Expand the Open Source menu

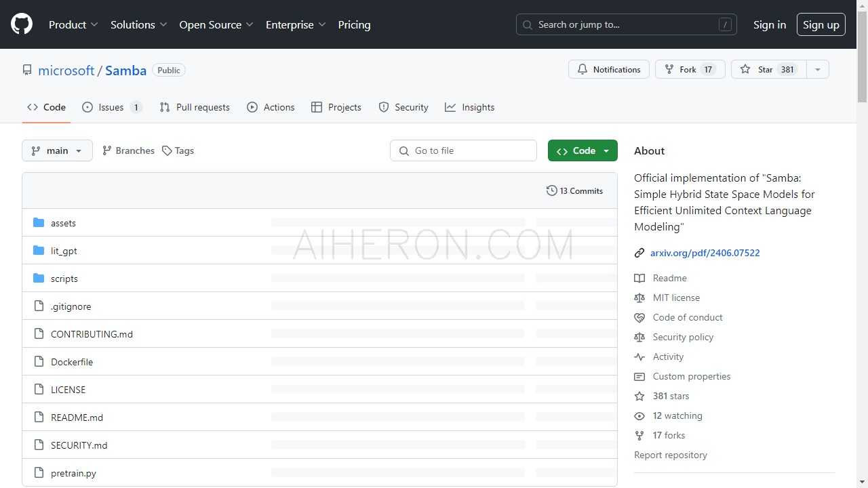coord(216,24)
